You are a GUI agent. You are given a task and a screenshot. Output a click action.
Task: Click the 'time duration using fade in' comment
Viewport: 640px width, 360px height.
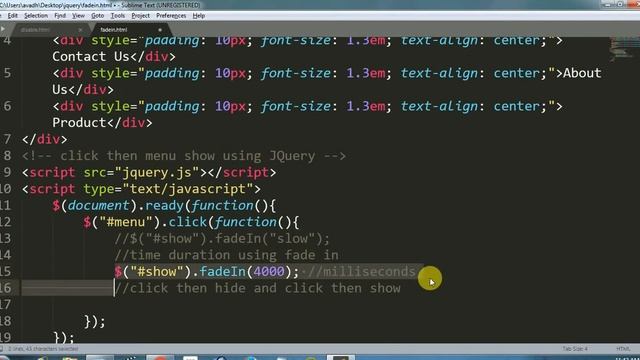[227, 255]
